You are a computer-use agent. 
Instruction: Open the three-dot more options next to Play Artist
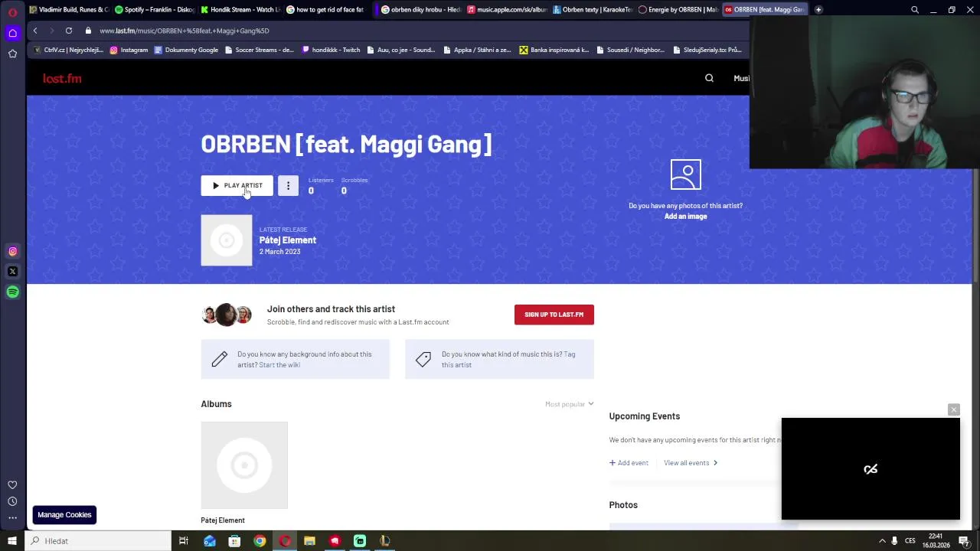288,185
